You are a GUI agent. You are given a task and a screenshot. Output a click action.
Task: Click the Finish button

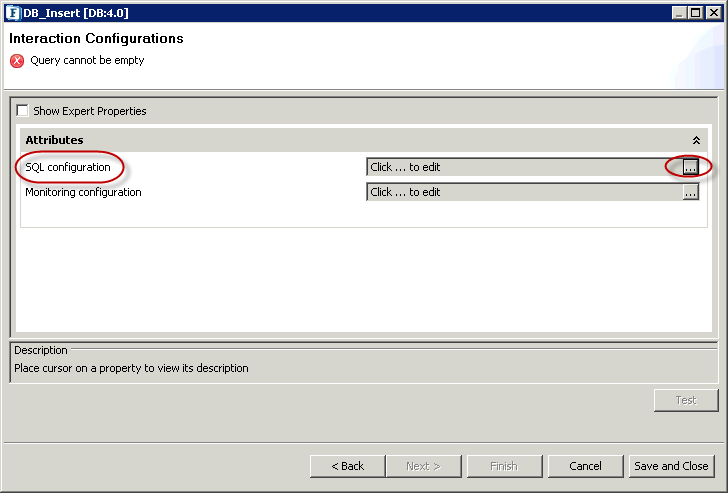pos(503,466)
